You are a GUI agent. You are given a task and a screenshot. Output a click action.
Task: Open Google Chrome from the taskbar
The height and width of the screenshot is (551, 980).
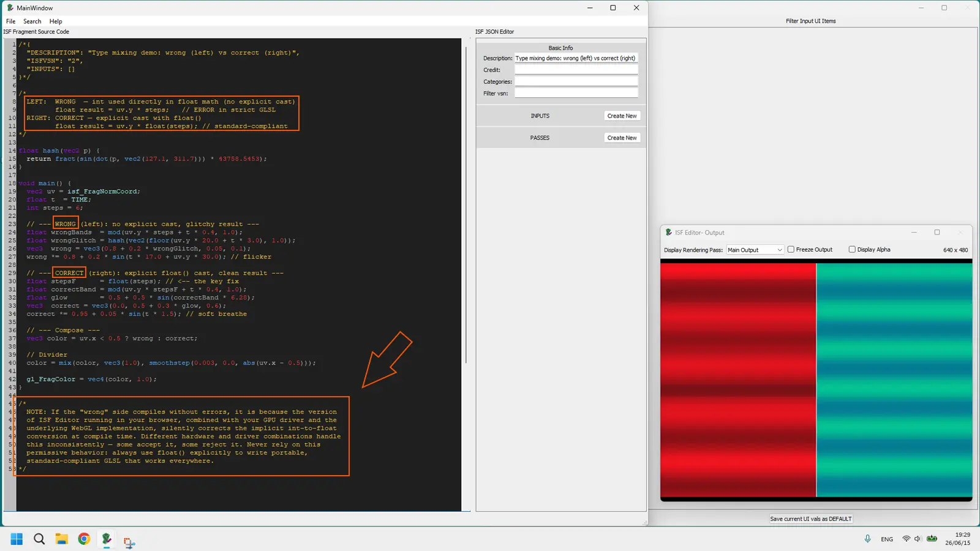coord(84,539)
